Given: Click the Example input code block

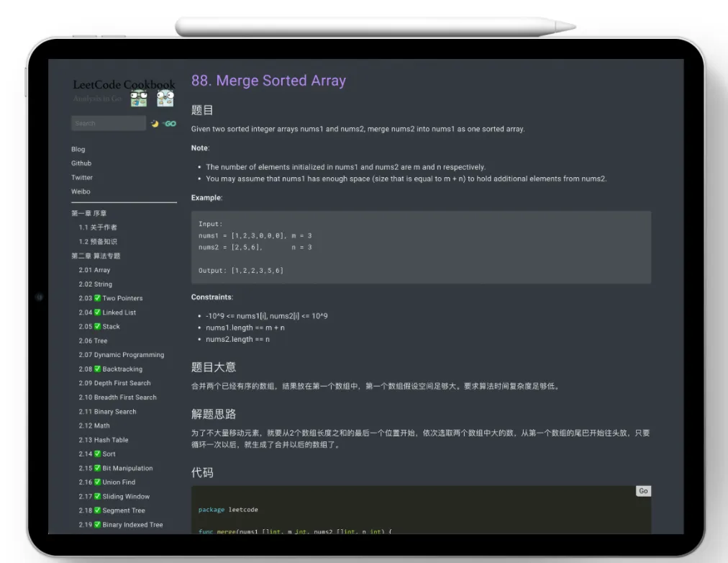Looking at the screenshot, I should [421, 247].
